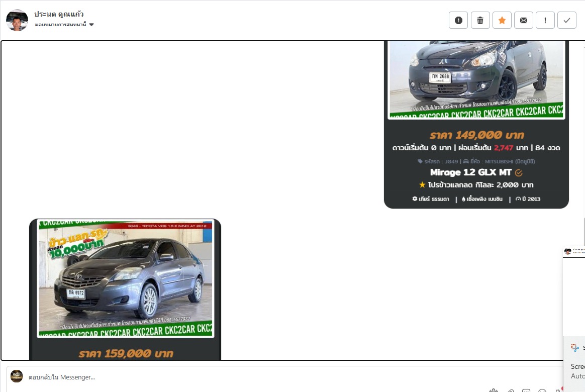The width and height of the screenshot is (585, 392).
Task: Select installment count 84 งวด
Action: pos(548,148)
